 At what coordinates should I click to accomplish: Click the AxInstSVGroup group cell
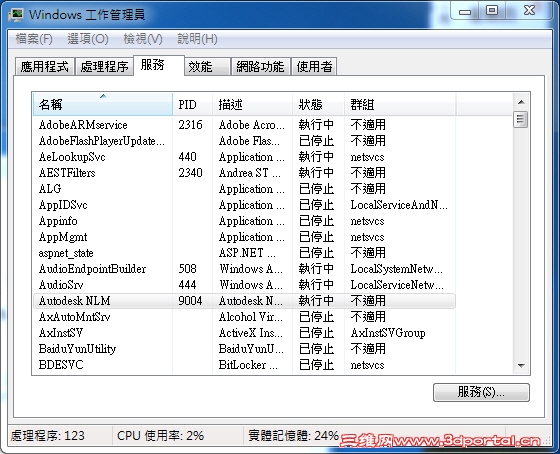388,333
